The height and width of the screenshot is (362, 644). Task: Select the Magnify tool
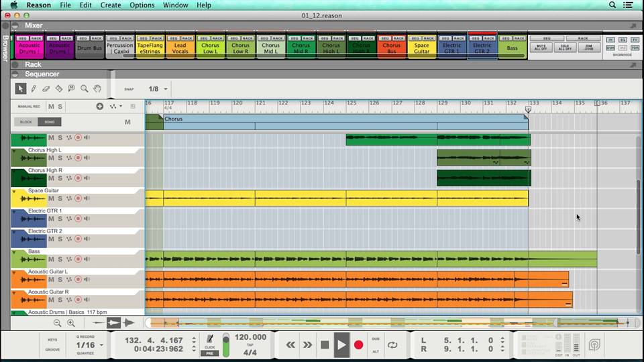85,88
